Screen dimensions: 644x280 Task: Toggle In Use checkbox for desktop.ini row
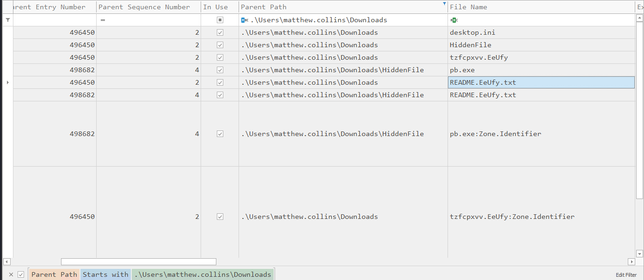220,32
